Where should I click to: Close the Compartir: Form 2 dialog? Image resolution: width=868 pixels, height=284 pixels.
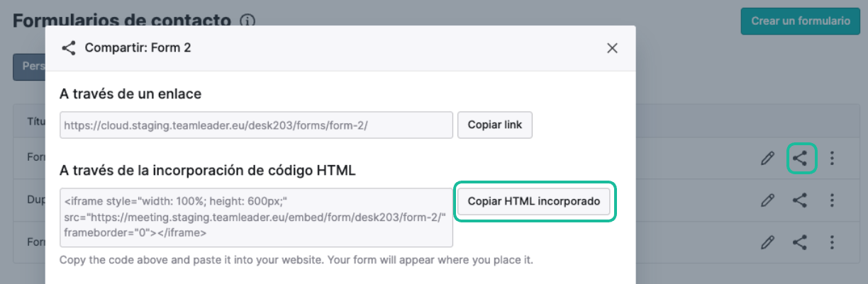[612, 48]
